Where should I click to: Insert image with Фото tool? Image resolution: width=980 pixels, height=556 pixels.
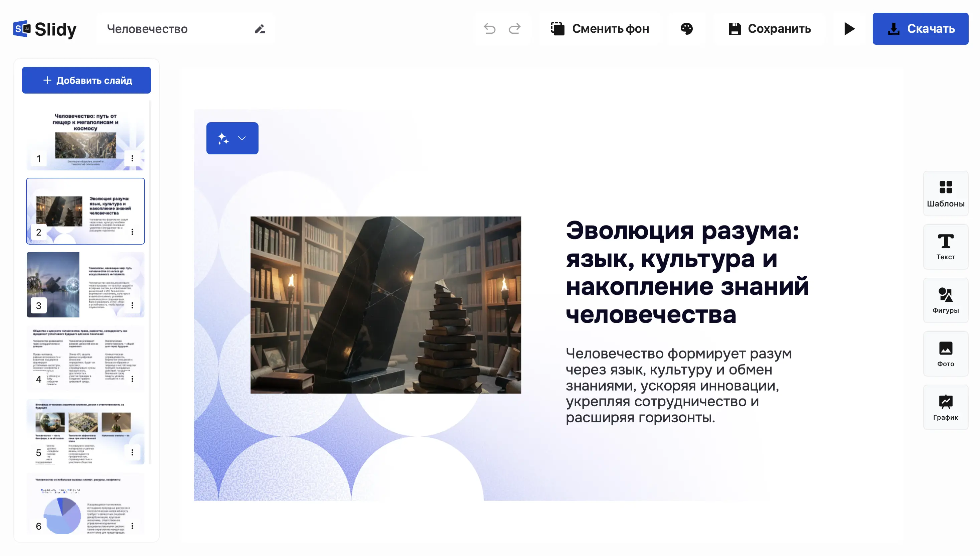(x=946, y=354)
